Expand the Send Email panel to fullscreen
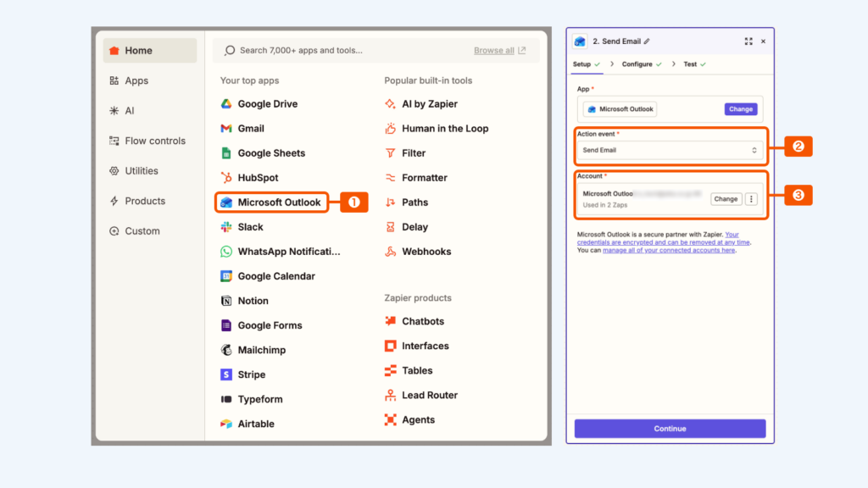 pos(748,41)
